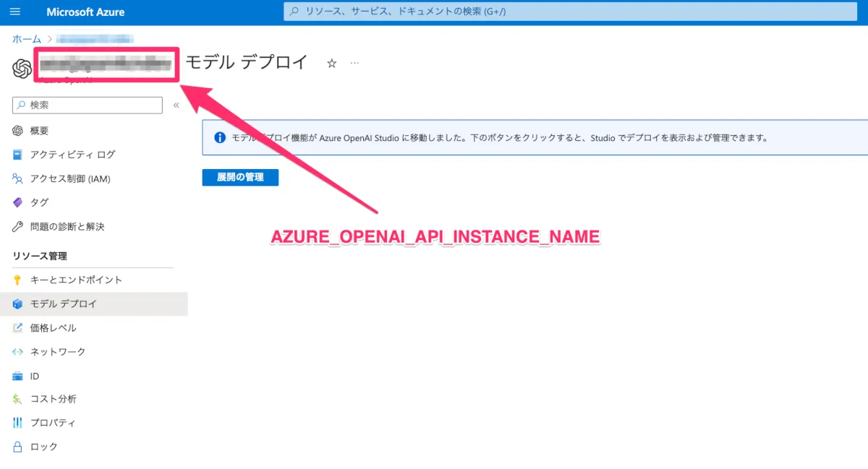The height and width of the screenshot is (469, 868).
Task: Open the blurred resource breadcrumb link
Action: click(x=95, y=38)
